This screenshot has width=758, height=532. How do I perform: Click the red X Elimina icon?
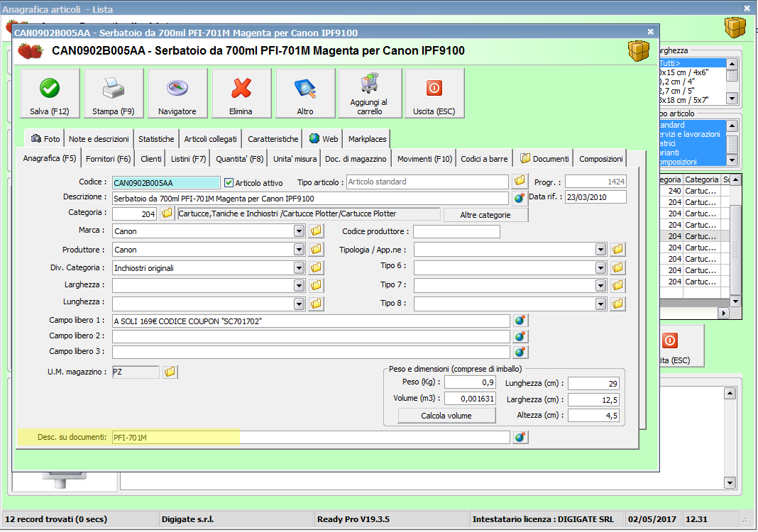coord(241,88)
